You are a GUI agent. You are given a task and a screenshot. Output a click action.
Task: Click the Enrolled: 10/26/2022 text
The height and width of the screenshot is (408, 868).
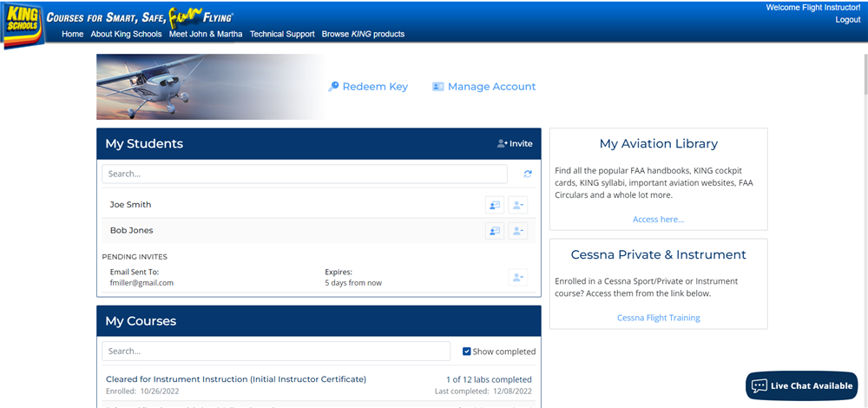pos(142,392)
